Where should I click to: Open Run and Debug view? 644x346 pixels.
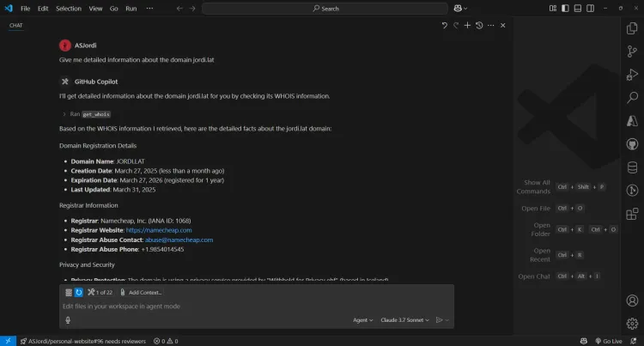click(x=632, y=75)
